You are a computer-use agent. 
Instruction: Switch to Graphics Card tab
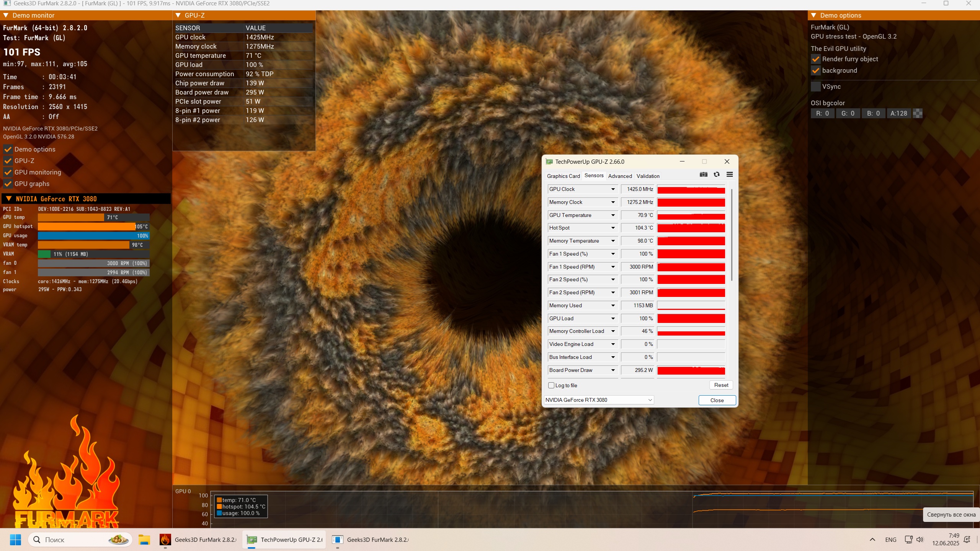(x=563, y=176)
